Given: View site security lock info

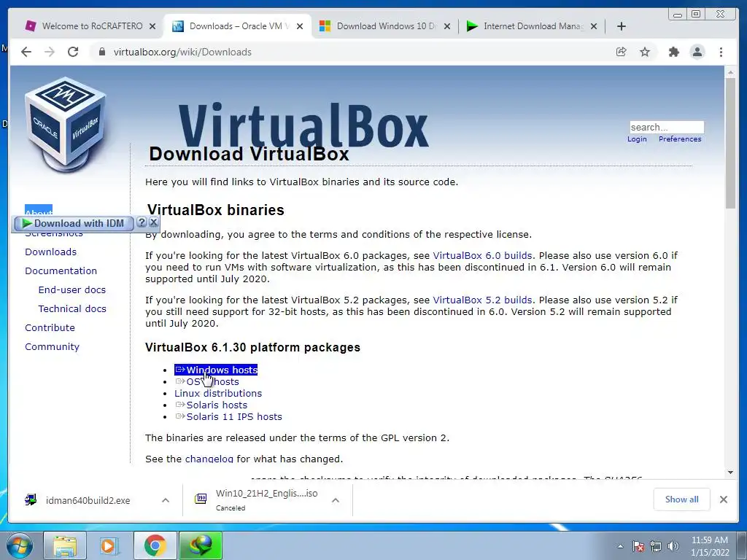Looking at the screenshot, I should pos(101,52).
